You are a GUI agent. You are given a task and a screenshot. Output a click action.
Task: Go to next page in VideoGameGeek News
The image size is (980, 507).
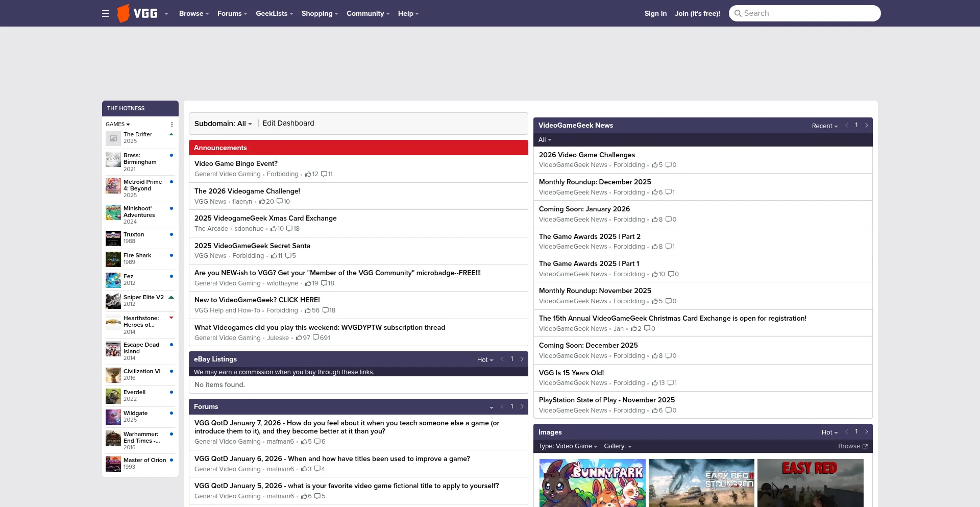[866, 126]
